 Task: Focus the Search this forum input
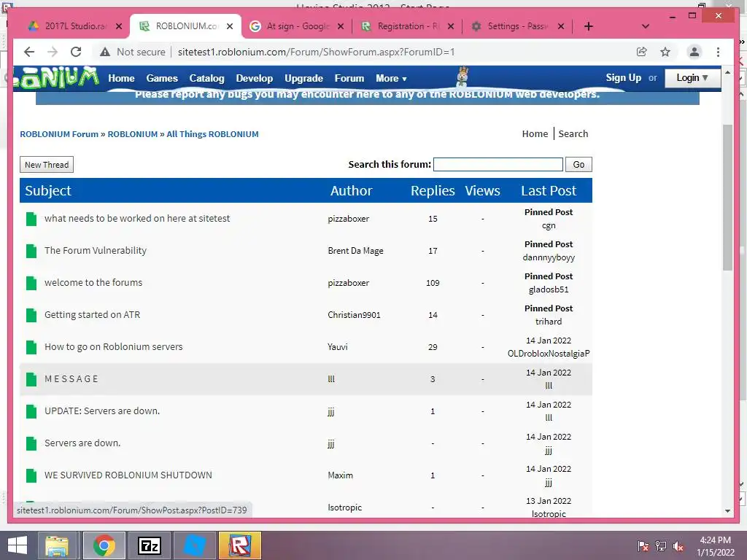(x=498, y=165)
